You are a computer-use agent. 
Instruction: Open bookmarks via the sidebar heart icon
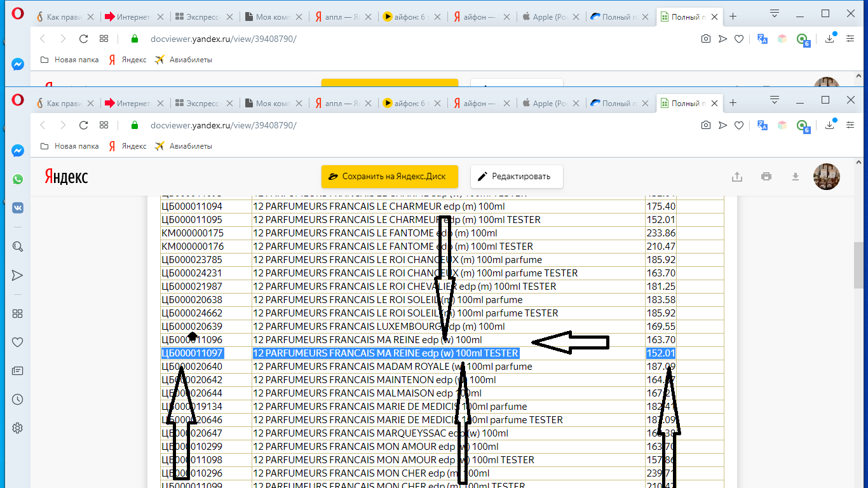click(18, 342)
